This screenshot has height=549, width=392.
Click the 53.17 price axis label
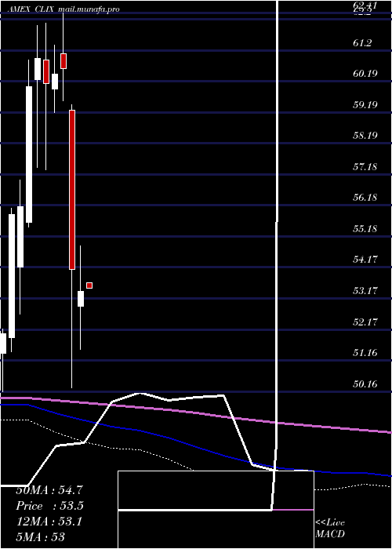(366, 291)
